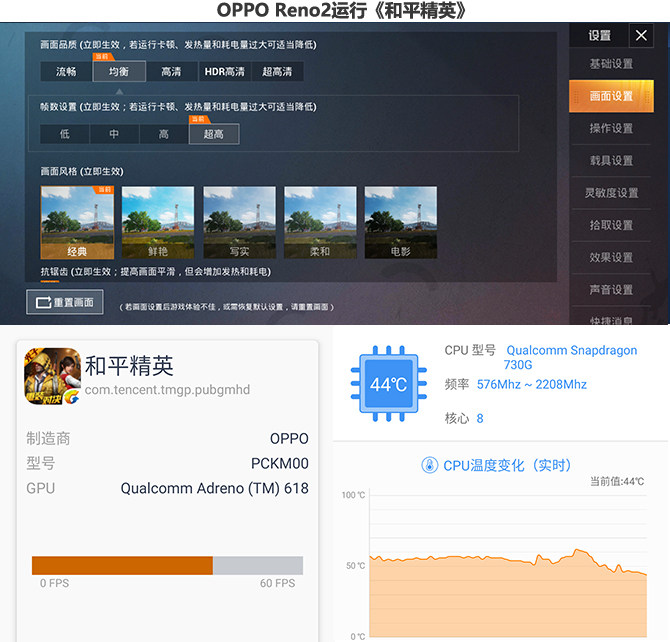Click the com.tencent.tmgp.pubgmhd package name
This screenshot has height=642, width=670.
pos(167,389)
